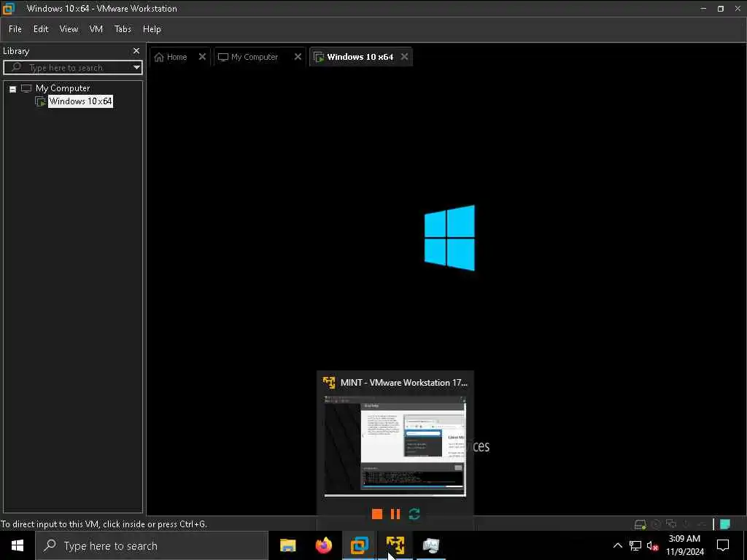Collapse the My Computer tree node
This screenshot has width=747, height=560.
[13, 89]
